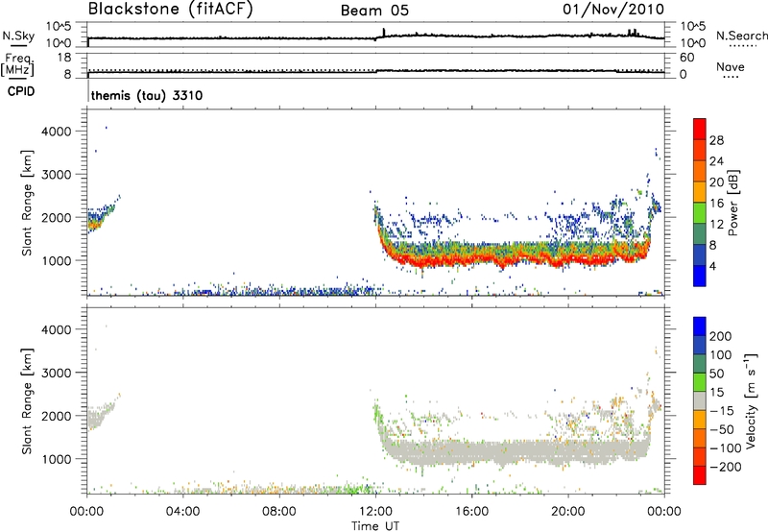Click the blue top segment of Velocity color bar

[x=700, y=326]
